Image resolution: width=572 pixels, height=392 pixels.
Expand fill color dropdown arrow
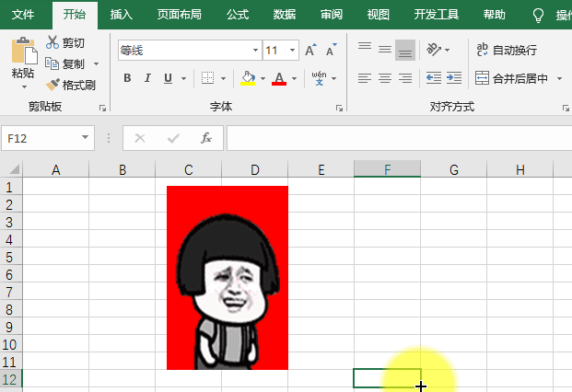point(263,78)
